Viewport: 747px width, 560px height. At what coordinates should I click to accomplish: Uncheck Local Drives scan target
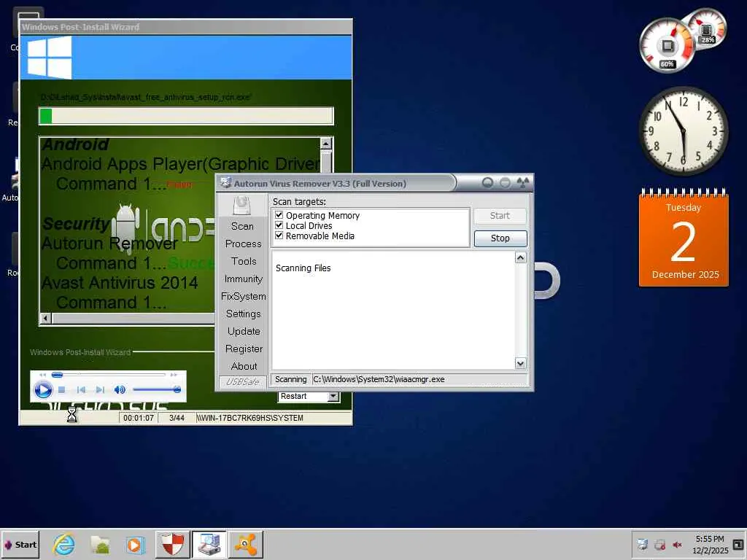pos(279,225)
